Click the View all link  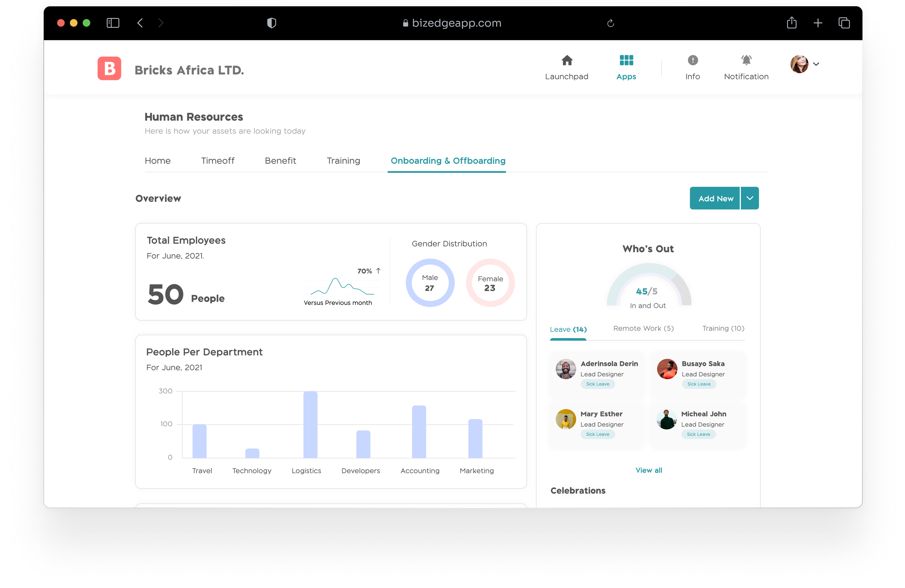pos(649,470)
